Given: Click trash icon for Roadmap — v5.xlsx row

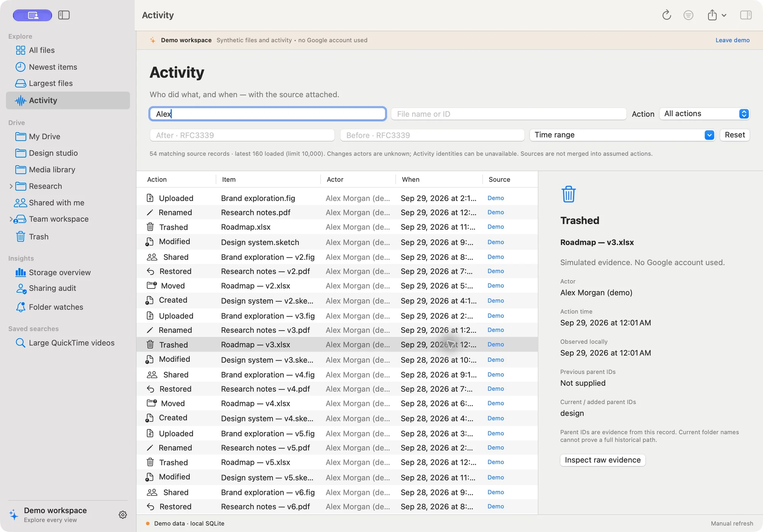Looking at the screenshot, I should tap(150, 462).
